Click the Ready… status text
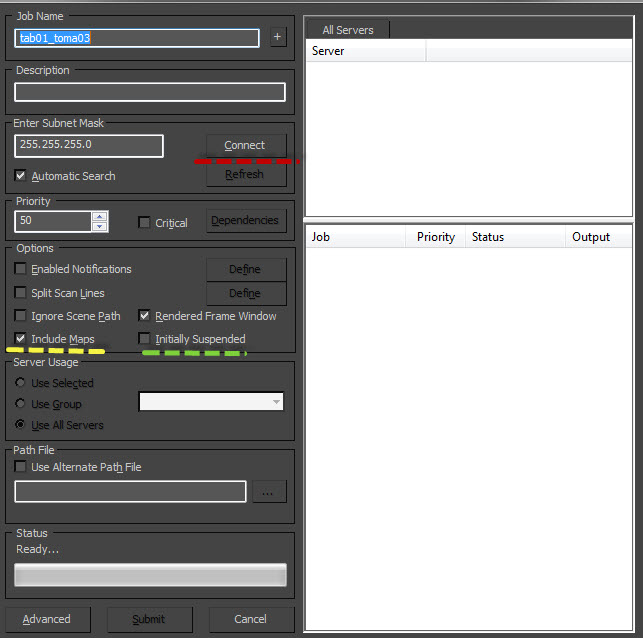The image size is (643, 638). click(x=38, y=549)
